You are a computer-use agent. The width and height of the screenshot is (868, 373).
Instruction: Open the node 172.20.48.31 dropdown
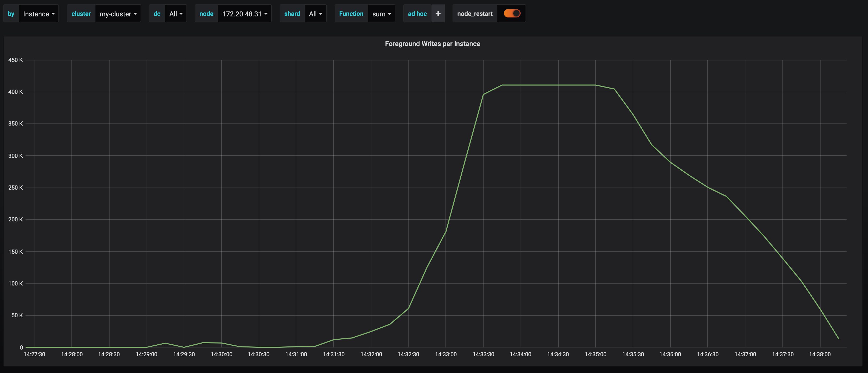245,14
